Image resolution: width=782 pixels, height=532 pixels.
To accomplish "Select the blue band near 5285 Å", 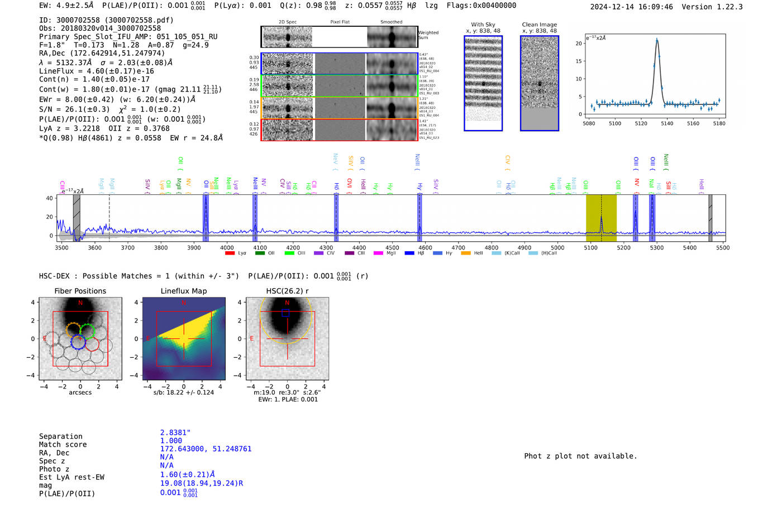I will (x=652, y=218).
